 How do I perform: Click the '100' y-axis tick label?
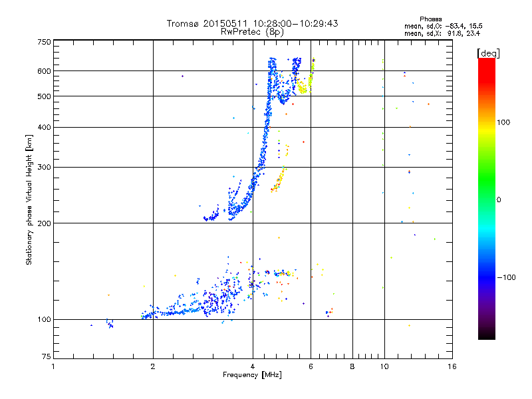pyautogui.click(x=44, y=319)
